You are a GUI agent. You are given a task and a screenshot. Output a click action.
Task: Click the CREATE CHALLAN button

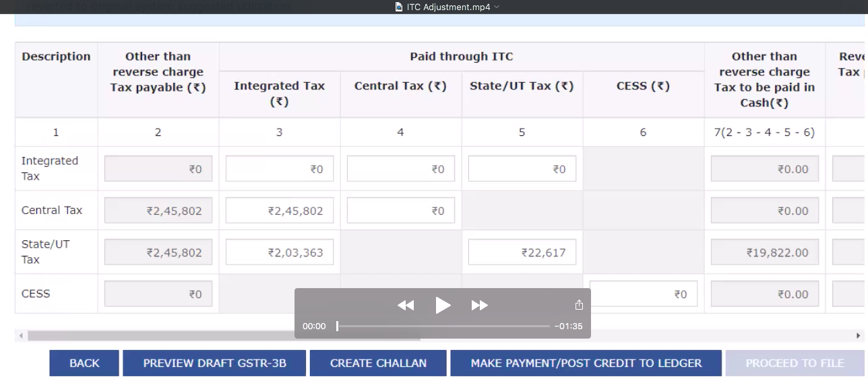coord(378,363)
